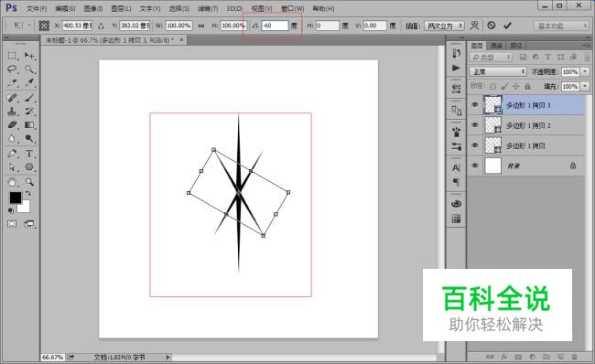Open the layer blend mode dropdown 正常

[497, 71]
